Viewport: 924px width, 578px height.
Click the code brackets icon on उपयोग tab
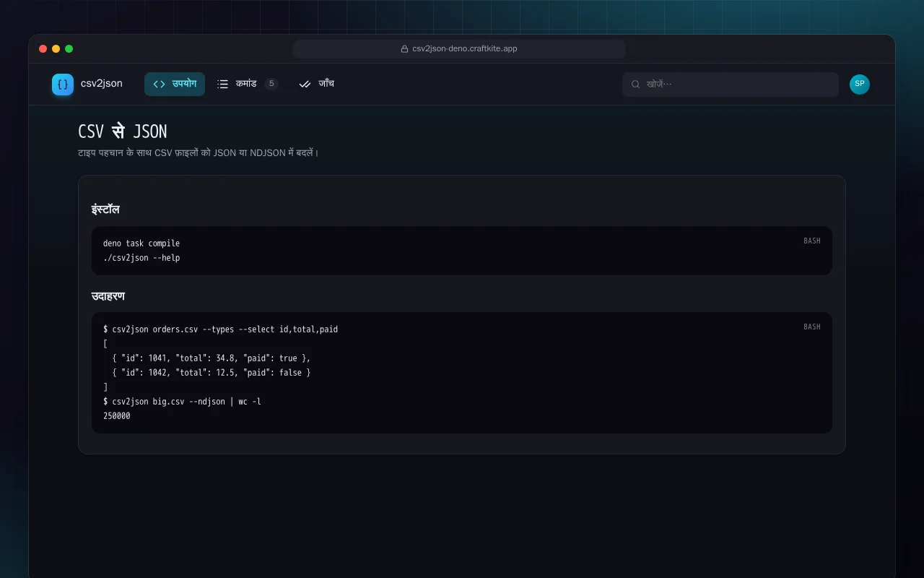coord(160,85)
